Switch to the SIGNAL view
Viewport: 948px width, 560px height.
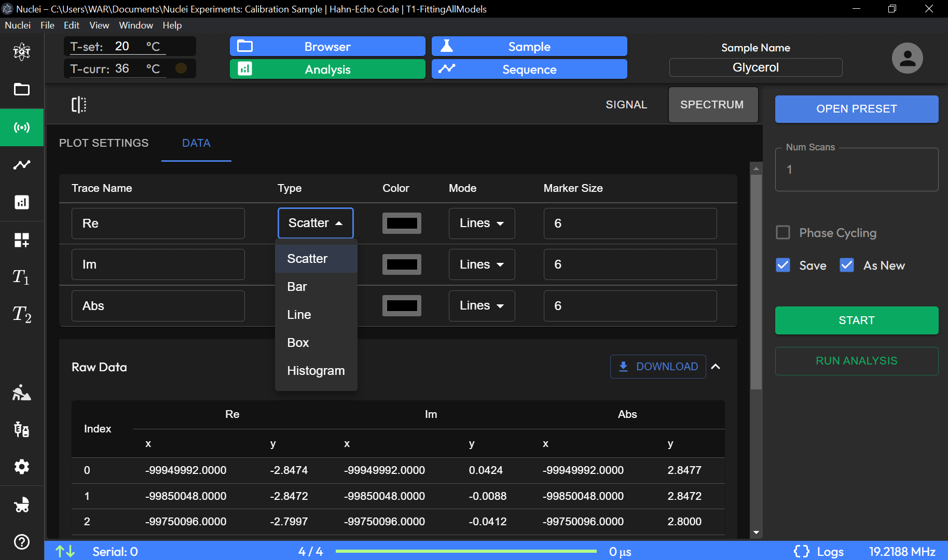click(626, 105)
